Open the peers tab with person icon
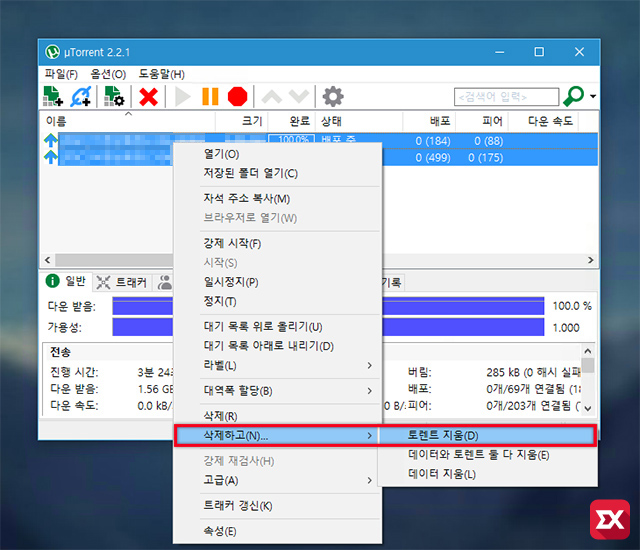Screen dimensions: 640x550 tap(164, 282)
